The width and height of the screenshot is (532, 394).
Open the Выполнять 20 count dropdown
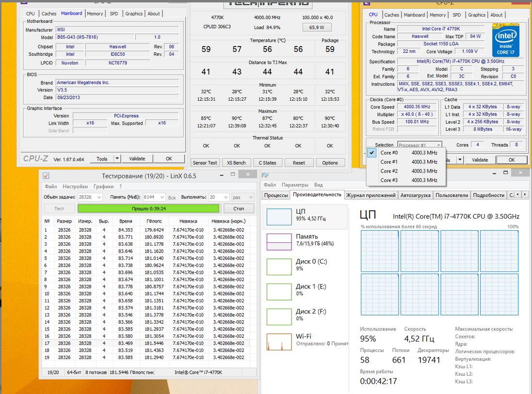pos(219,197)
